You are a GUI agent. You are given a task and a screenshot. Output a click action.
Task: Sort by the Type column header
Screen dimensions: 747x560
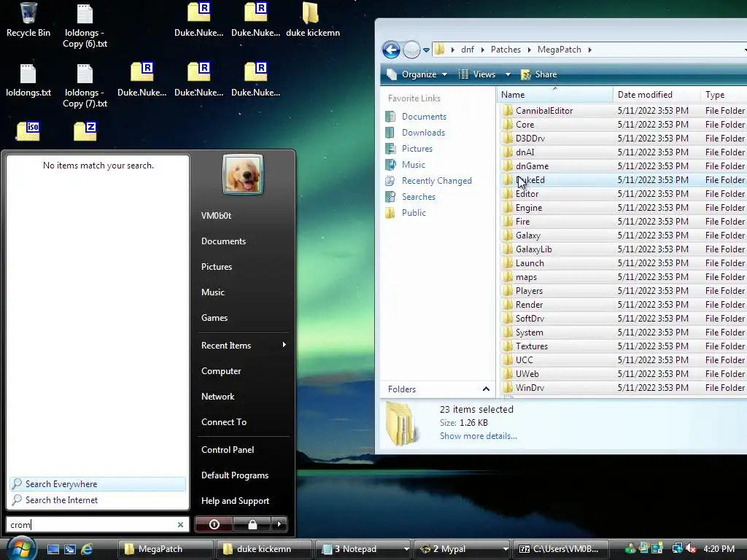pos(724,95)
